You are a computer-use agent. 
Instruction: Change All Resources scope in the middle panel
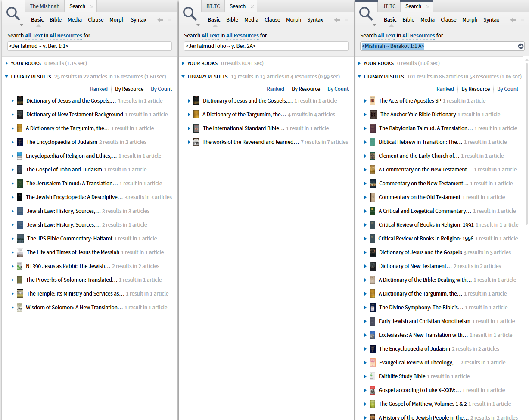[x=243, y=36]
